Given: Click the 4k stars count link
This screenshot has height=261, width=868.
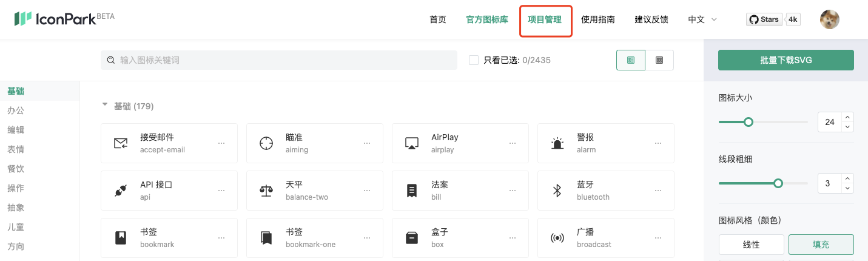Looking at the screenshot, I should point(793,19).
